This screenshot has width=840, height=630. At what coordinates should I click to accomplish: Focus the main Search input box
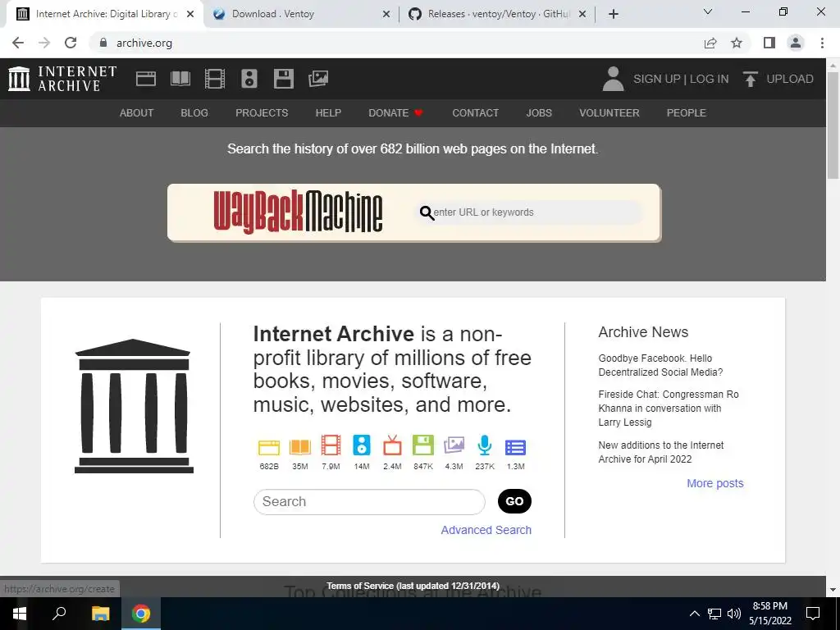[x=369, y=502]
